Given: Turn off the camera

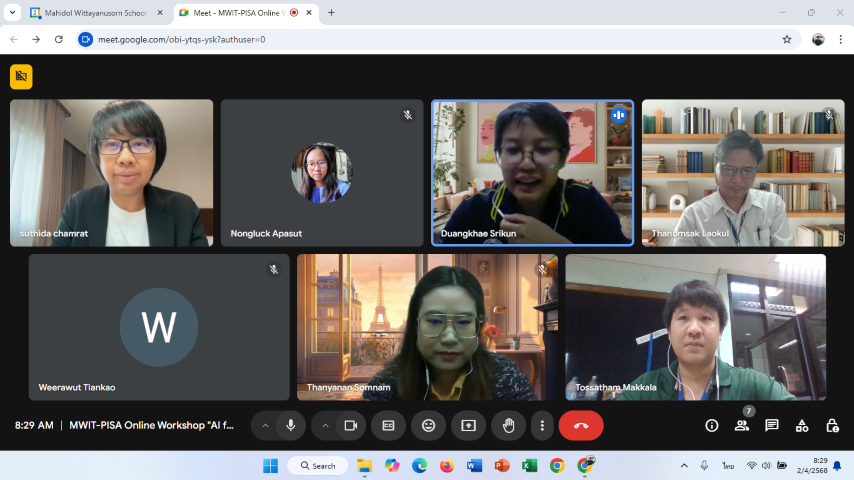Looking at the screenshot, I should click(x=350, y=425).
